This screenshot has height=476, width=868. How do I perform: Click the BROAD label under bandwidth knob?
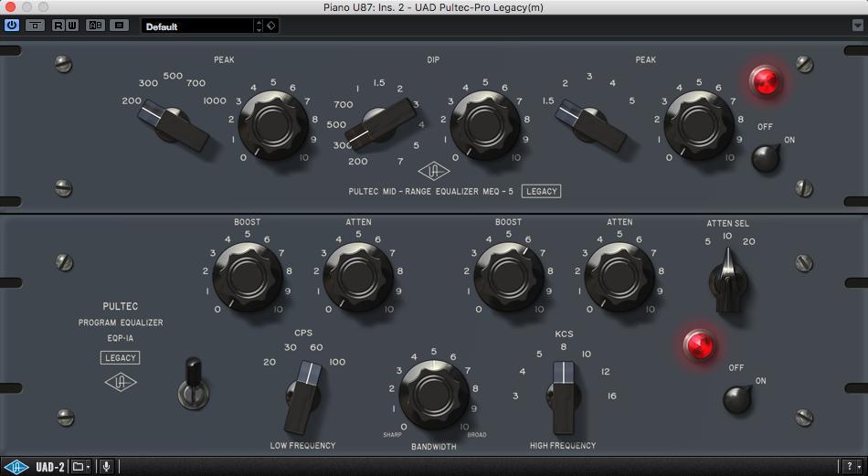tap(477, 435)
